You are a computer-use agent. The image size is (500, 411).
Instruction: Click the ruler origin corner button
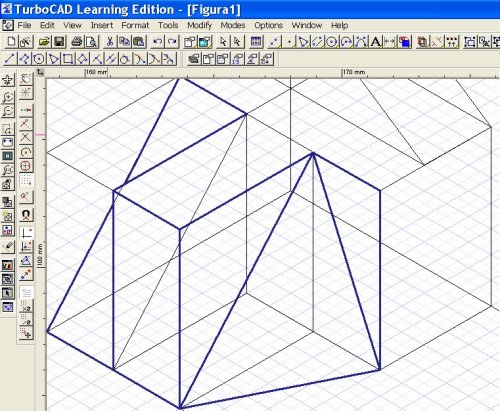[40, 72]
